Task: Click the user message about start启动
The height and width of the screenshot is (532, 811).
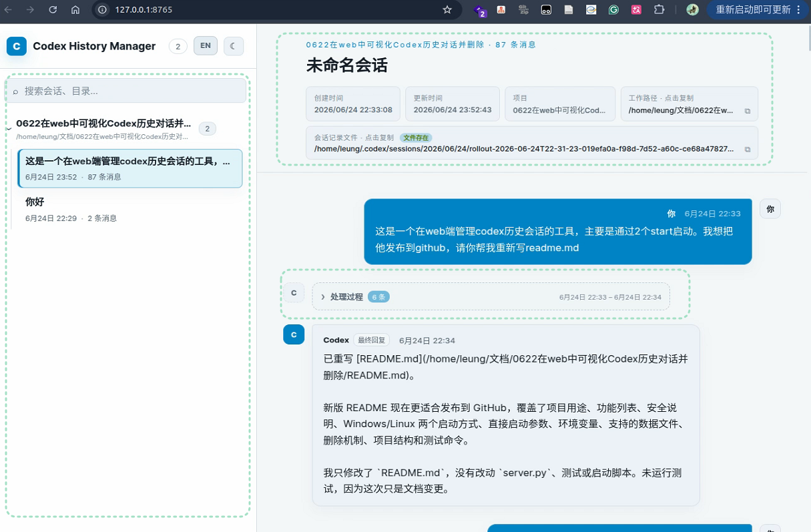Action: click(x=558, y=232)
